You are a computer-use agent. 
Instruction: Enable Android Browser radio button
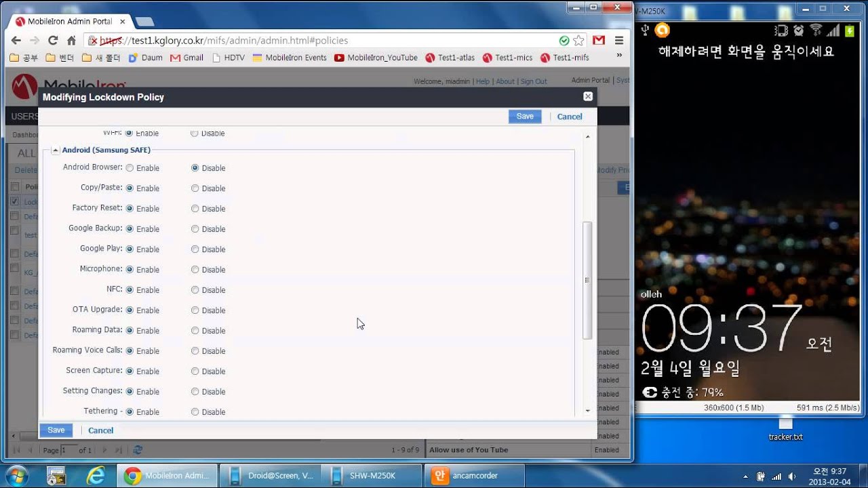pyautogui.click(x=130, y=168)
